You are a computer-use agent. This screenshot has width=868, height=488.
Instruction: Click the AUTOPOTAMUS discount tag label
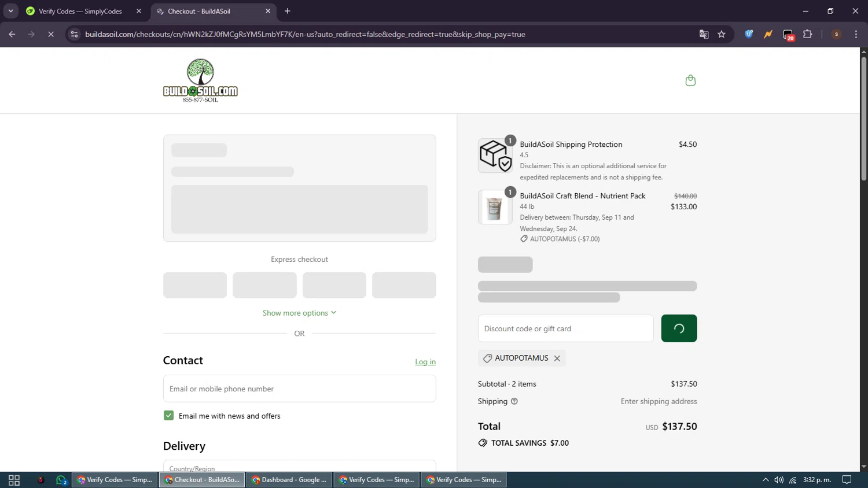point(521,358)
